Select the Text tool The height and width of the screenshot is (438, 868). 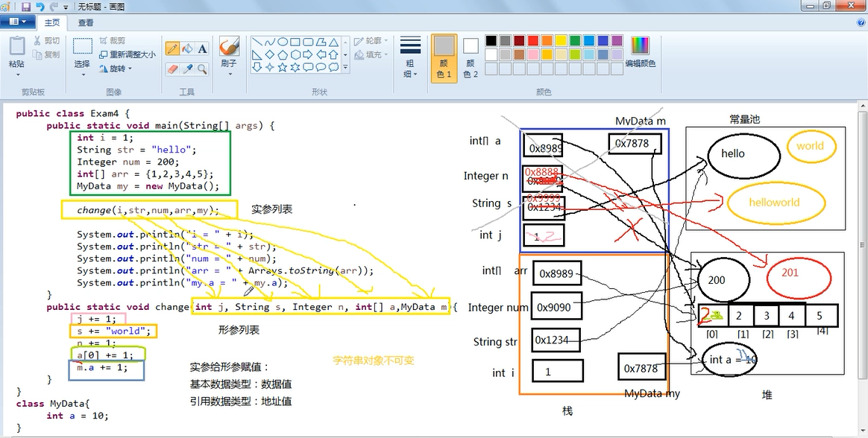tap(201, 48)
